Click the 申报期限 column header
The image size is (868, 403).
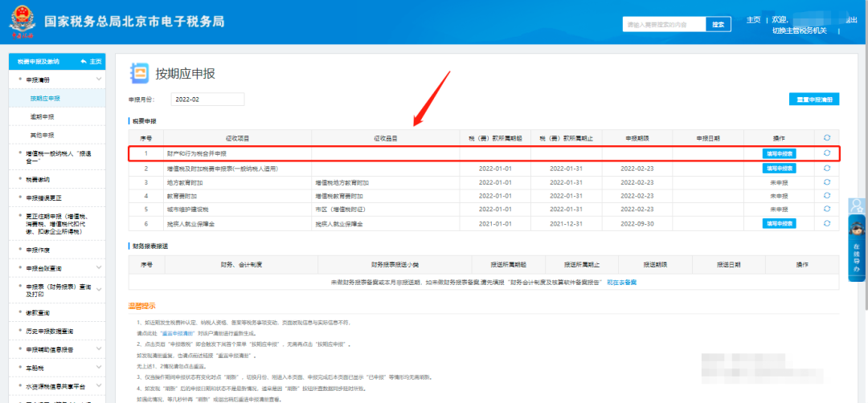click(x=637, y=137)
